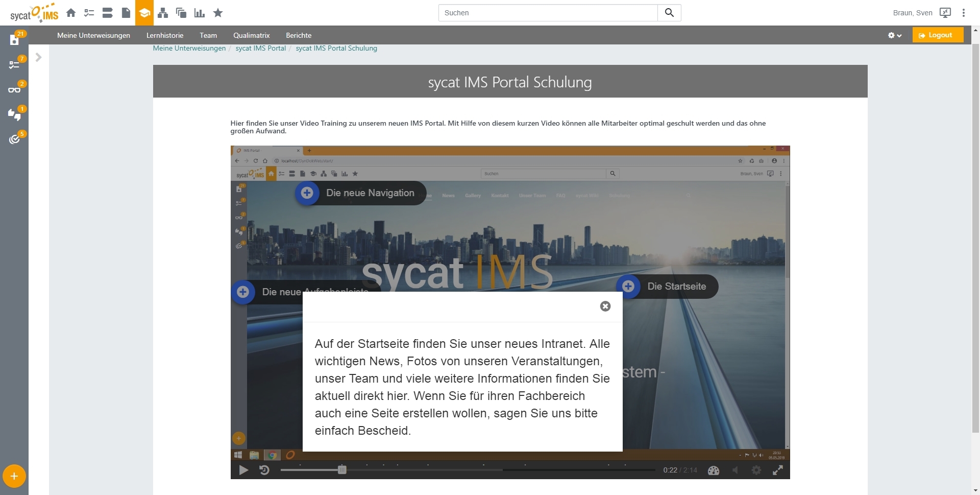This screenshot has height=495, width=980.
Task: Open the settings gear dropdown in the menu bar
Action: click(x=894, y=35)
